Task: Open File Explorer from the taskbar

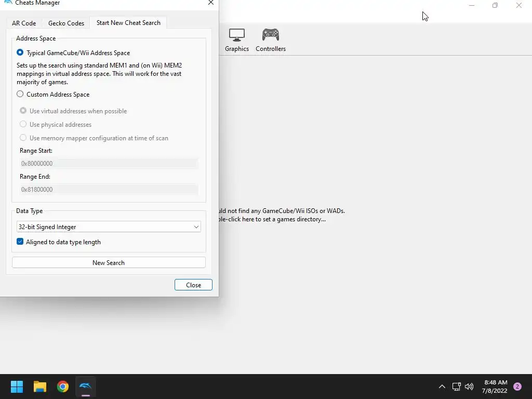Action: pyautogui.click(x=39, y=387)
